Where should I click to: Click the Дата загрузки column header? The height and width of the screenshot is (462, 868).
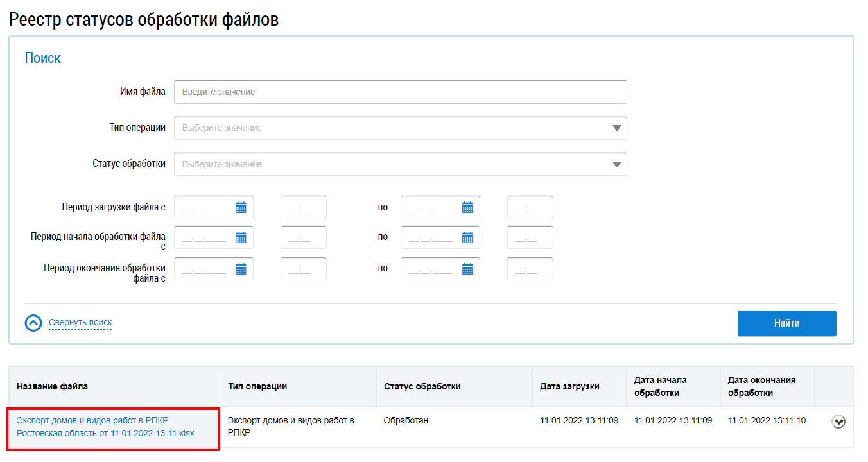click(569, 386)
